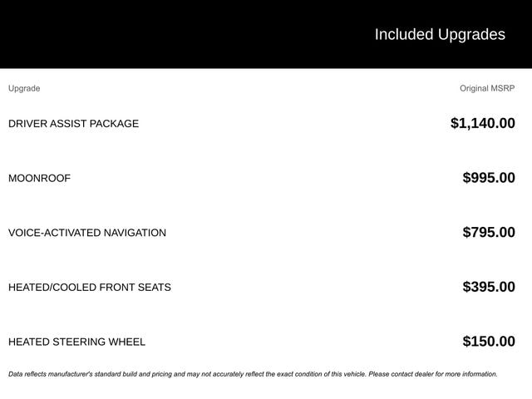Click 'Please contact dealer for more information'
532x399 pixels.
(432, 374)
